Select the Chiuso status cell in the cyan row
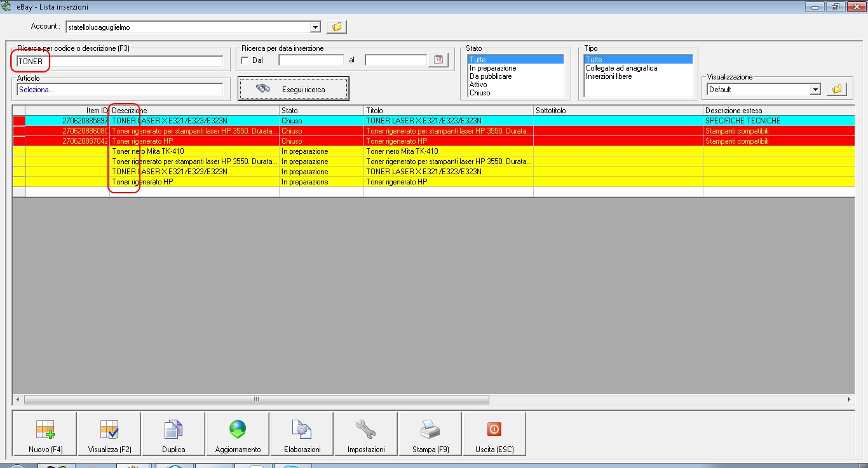 (322, 121)
